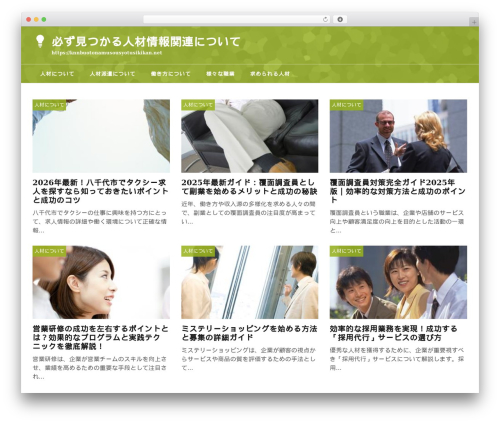Open article 2026年最新！八千代市でタクシー求人
This screenshot has width=500, height=423.
100,191
